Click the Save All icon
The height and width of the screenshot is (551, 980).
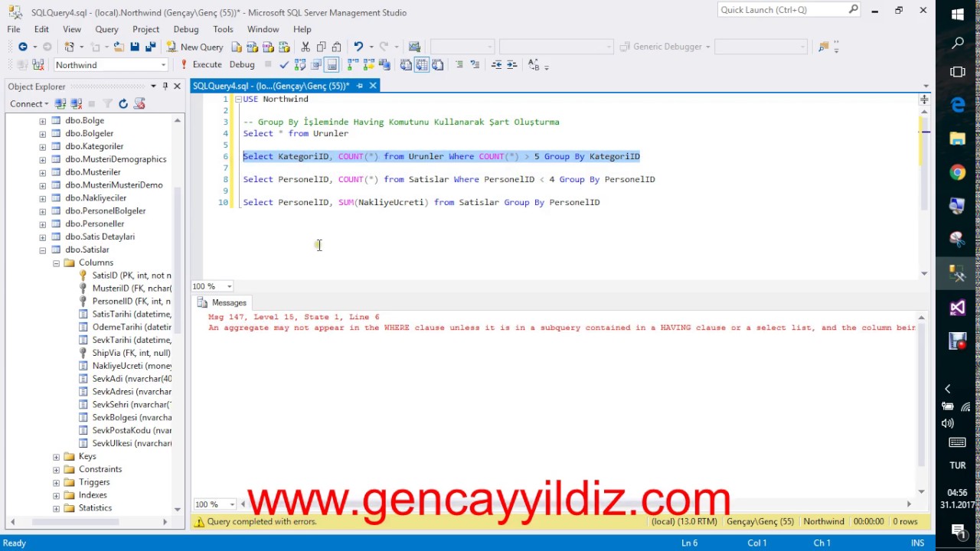tap(150, 47)
